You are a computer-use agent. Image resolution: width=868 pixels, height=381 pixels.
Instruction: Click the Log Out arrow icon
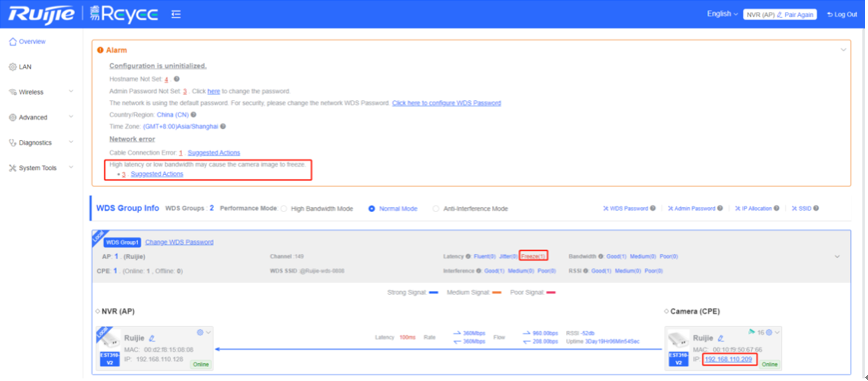(829, 14)
